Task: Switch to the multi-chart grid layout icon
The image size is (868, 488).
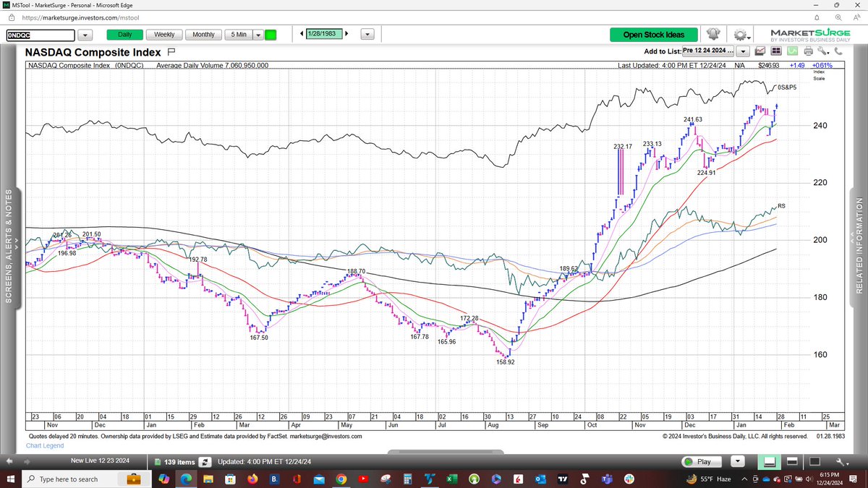Action: [776, 51]
